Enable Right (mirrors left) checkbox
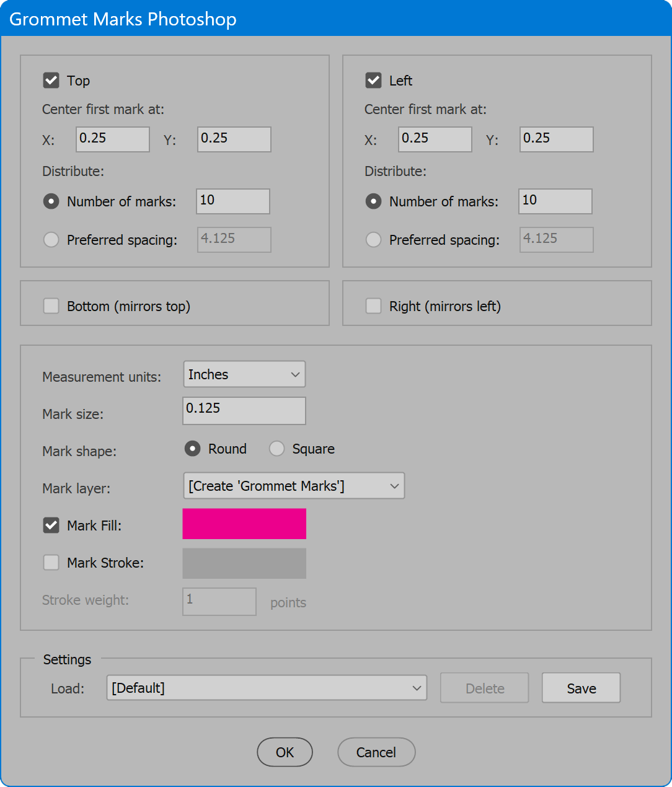The image size is (672, 787). [373, 306]
